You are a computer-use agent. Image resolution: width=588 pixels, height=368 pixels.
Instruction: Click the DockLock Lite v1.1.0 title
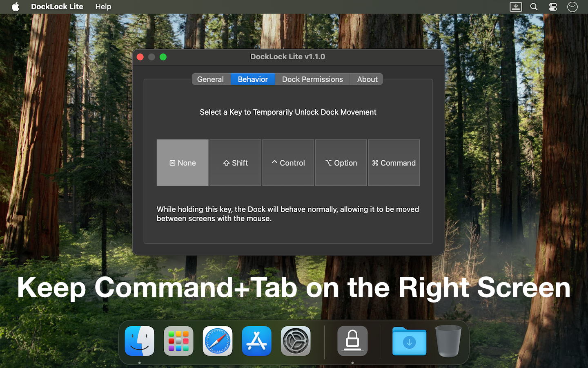pyautogui.click(x=288, y=57)
